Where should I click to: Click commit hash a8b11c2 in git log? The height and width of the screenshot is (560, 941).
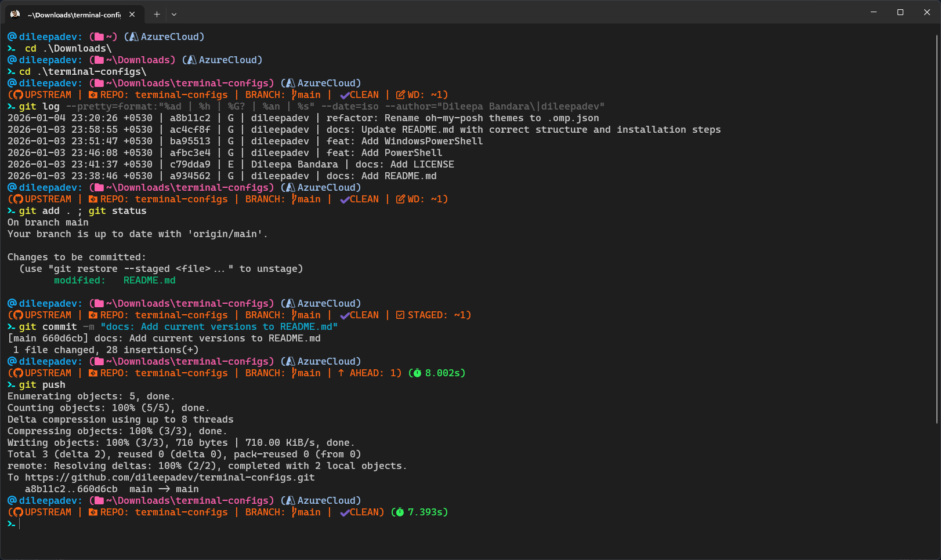[190, 118]
